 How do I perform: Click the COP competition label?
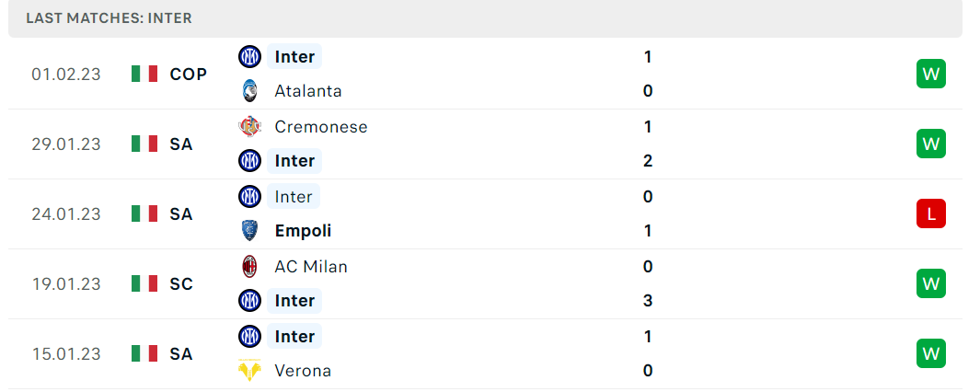(188, 74)
